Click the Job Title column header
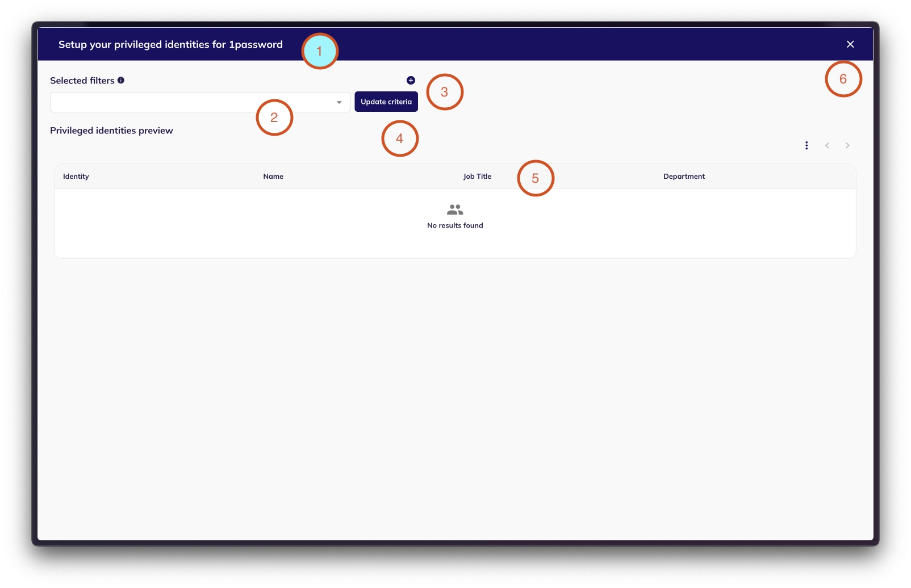This screenshot has height=588, width=911. [x=477, y=177]
